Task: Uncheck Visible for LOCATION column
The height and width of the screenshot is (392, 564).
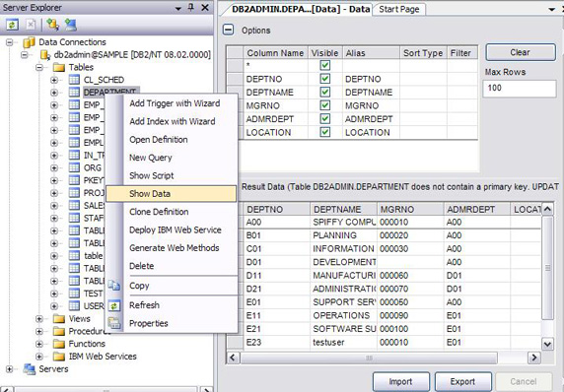Action: click(x=325, y=132)
